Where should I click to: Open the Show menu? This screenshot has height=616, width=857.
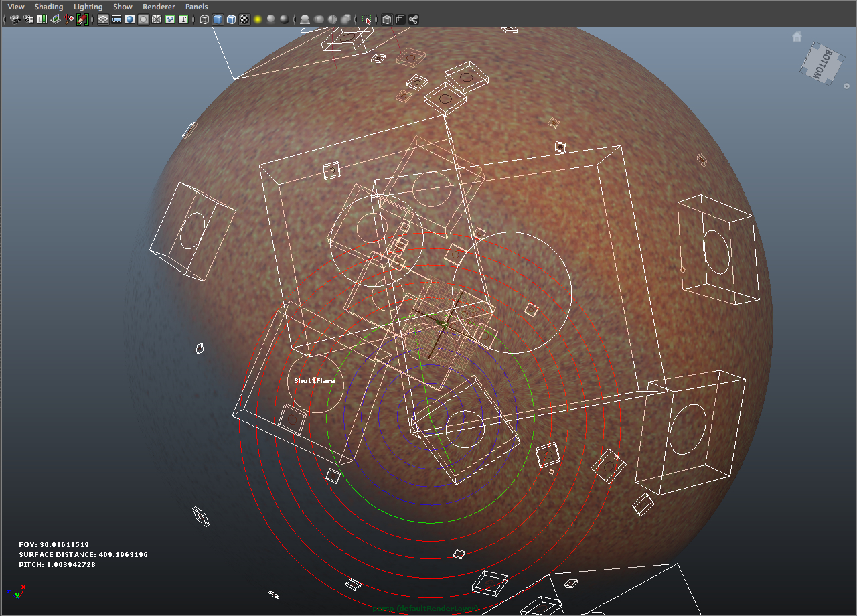pos(123,7)
